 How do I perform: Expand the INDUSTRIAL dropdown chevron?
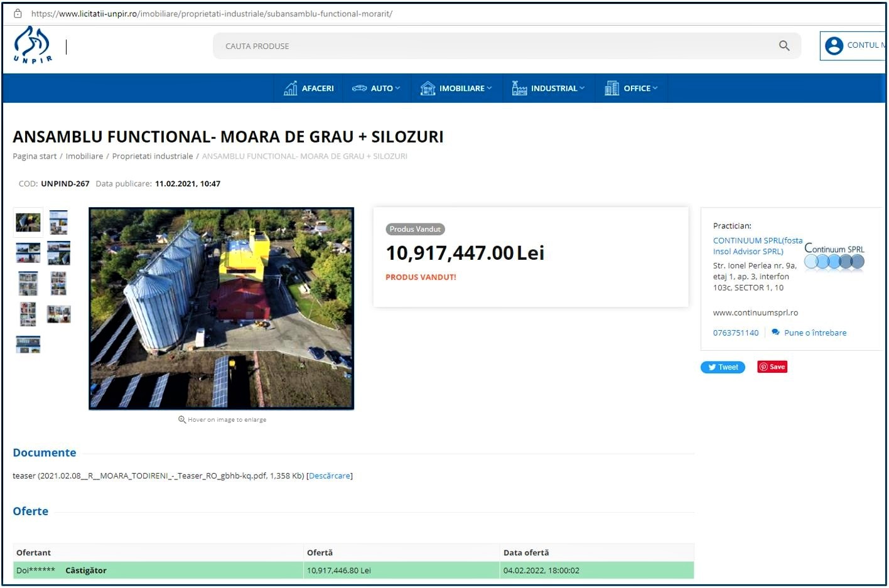pos(582,88)
